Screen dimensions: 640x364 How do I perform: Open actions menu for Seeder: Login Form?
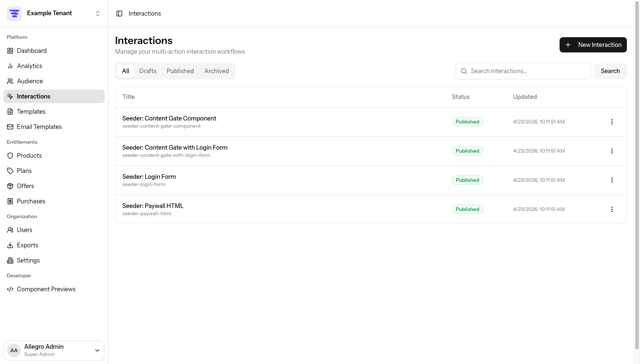(612, 180)
